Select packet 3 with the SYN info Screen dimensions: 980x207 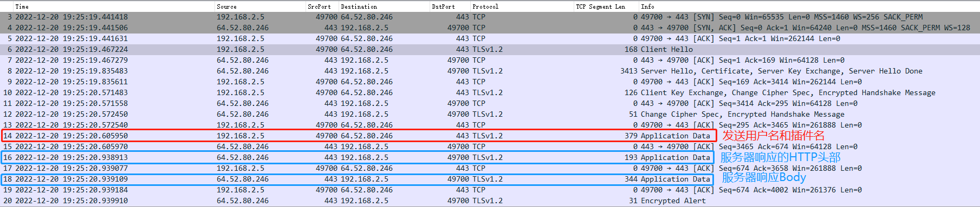tap(490, 17)
